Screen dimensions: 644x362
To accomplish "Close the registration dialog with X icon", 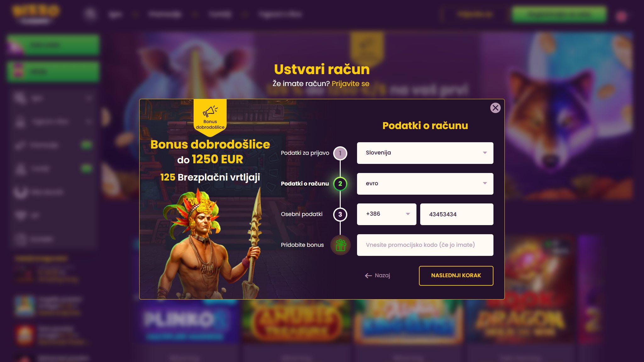I will [495, 108].
